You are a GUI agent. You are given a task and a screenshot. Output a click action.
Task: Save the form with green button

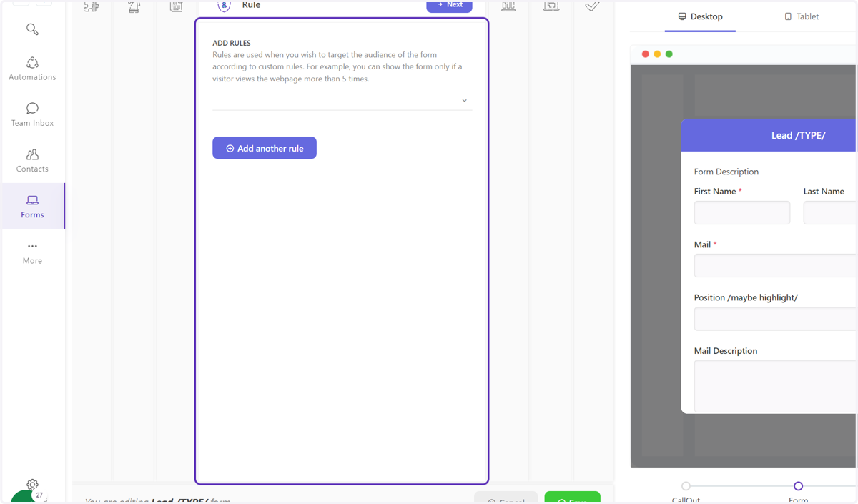pos(572,498)
